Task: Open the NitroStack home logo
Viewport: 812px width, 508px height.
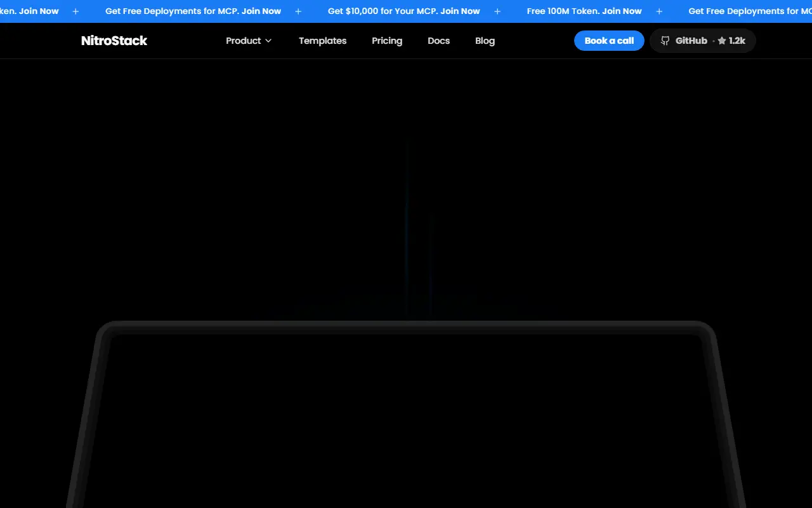Action: [x=114, y=41]
